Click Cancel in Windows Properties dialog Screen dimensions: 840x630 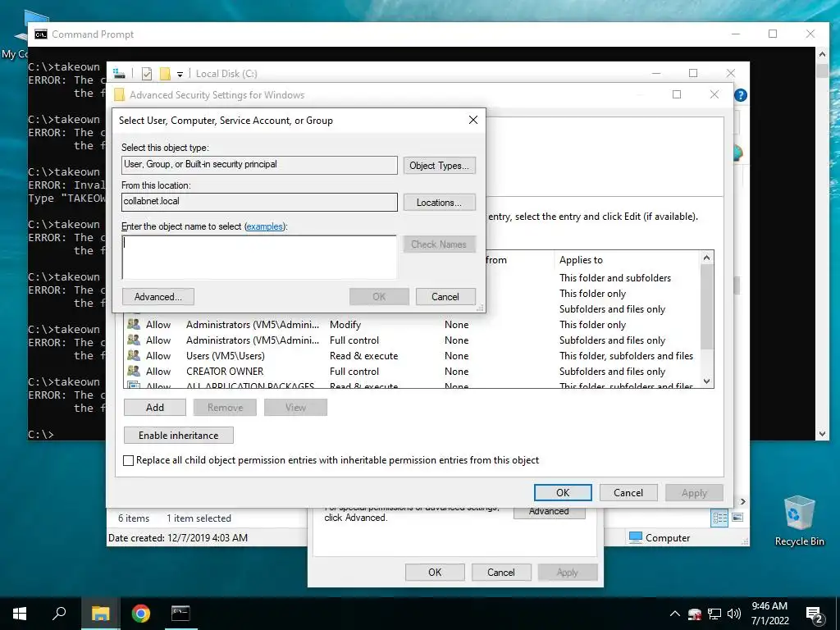501,573
